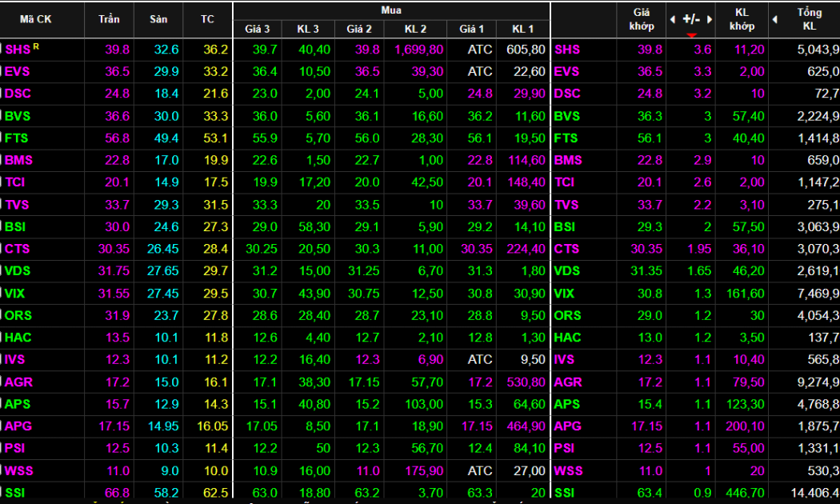This screenshot has height=504, width=840.
Task: Sort by the KL 2 column header
Action: click(x=415, y=29)
